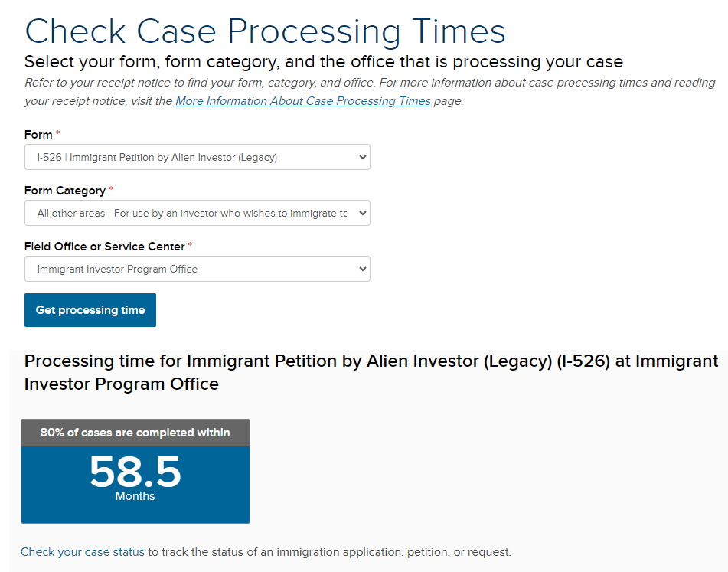Click the asterisk beside Field Office label
This screenshot has height=572, width=728.
tap(190, 246)
